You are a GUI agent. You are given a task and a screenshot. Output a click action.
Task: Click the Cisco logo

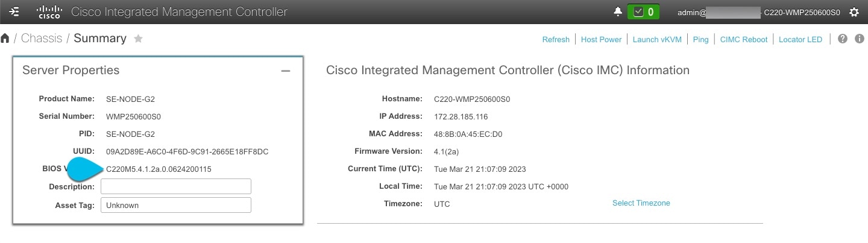tap(49, 12)
